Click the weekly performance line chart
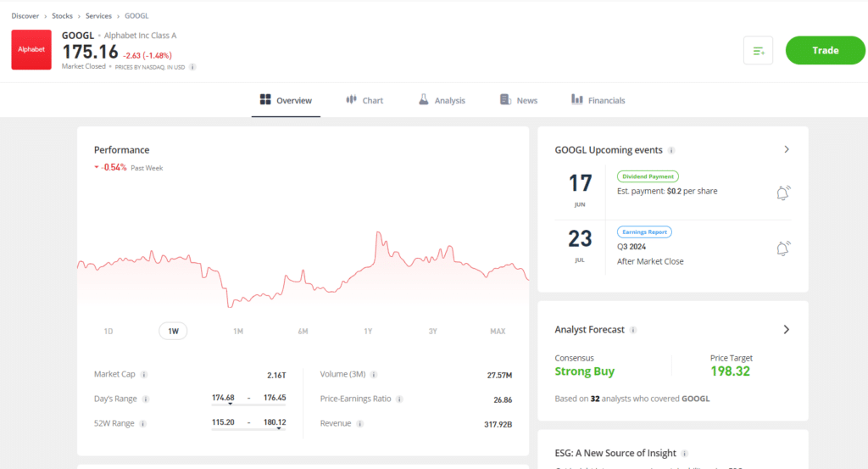Image resolution: width=868 pixels, height=469 pixels. coord(303,271)
